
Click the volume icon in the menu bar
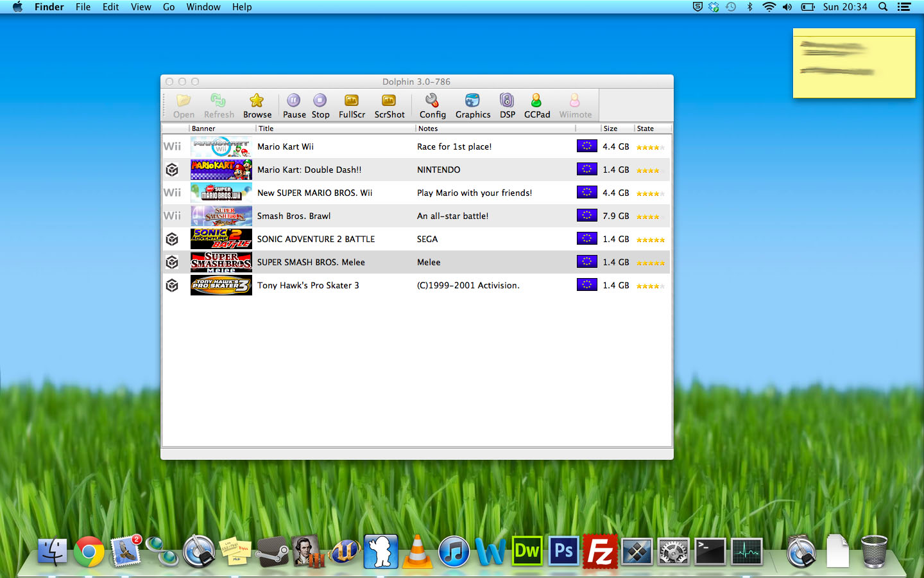coord(787,7)
